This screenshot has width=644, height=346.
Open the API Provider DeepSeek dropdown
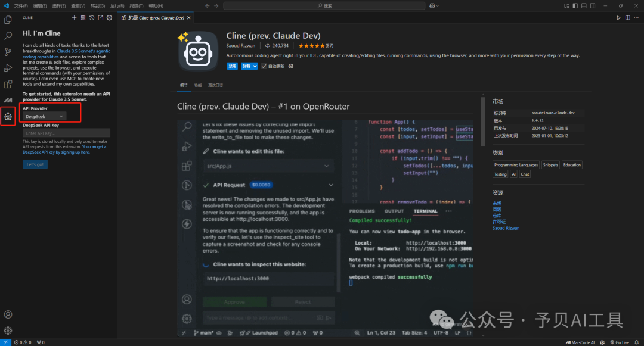(x=44, y=117)
